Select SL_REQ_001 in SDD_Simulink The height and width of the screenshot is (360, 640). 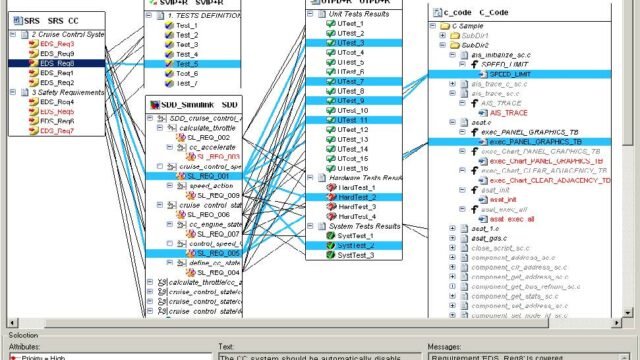(194, 176)
